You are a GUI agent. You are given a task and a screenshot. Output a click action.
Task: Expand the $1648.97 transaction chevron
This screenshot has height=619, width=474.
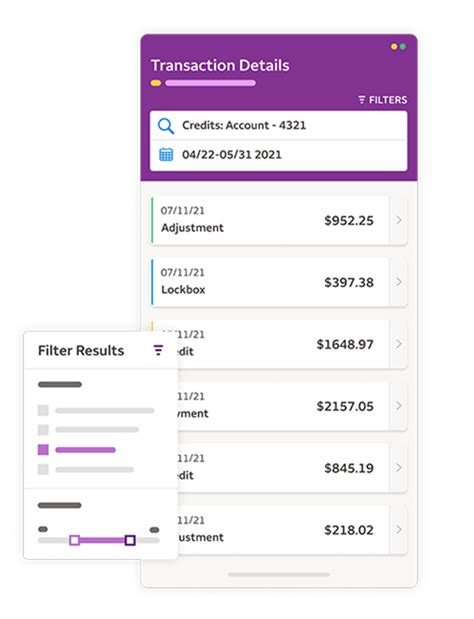[x=399, y=344]
